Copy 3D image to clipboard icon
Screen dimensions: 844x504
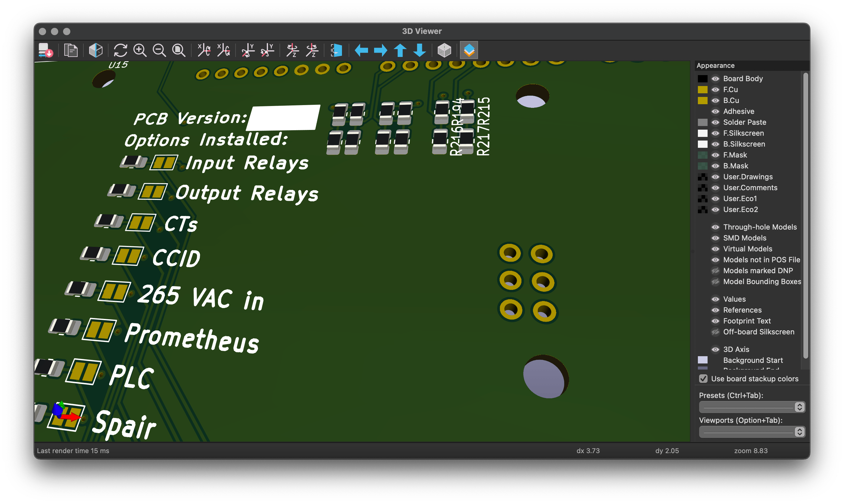(71, 50)
